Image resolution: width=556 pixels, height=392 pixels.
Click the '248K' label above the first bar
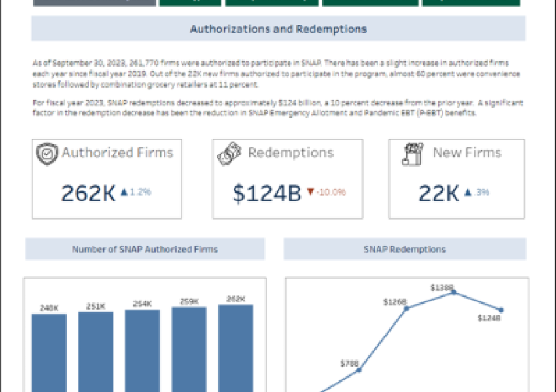pos(49,308)
